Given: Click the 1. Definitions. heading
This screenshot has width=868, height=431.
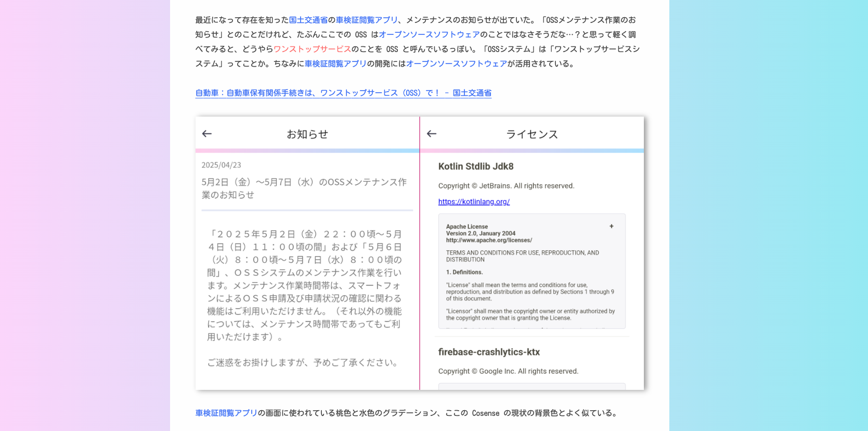Looking at the screenshot, I should [x=464, y=272].
